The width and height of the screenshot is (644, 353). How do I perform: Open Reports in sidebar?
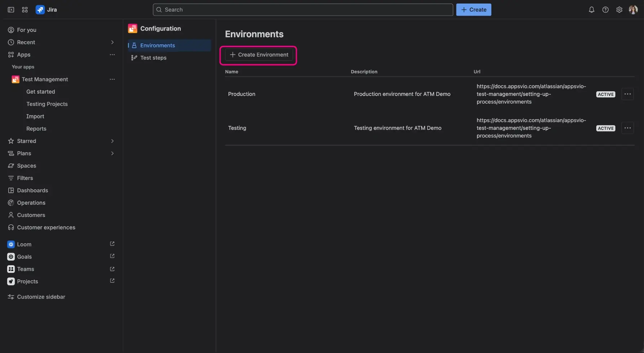point(36,129)
